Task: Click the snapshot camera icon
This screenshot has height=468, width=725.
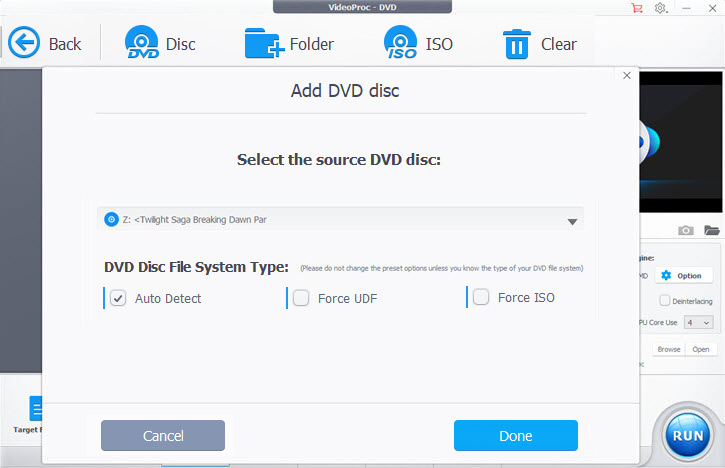Action: tap(686, 230)
